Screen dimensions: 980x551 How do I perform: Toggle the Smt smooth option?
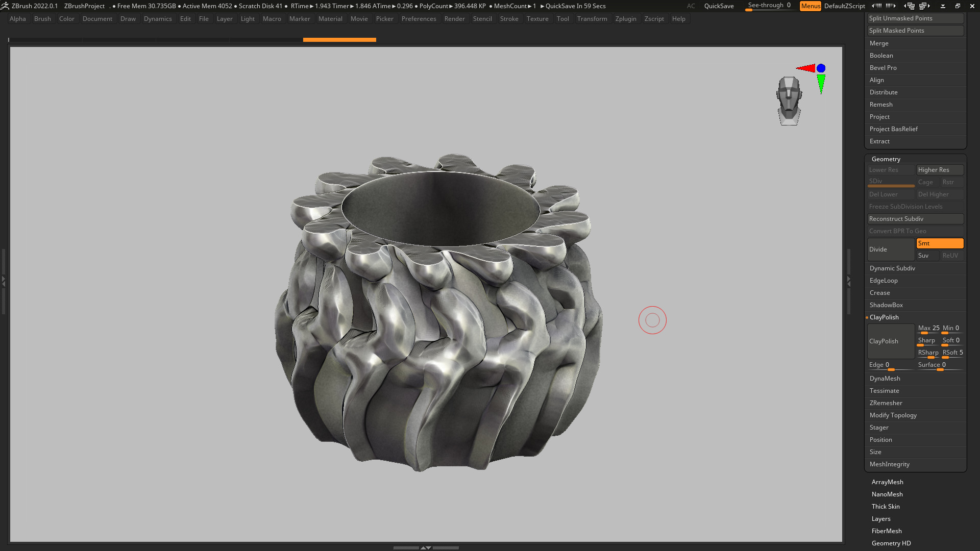coord(940,243)
